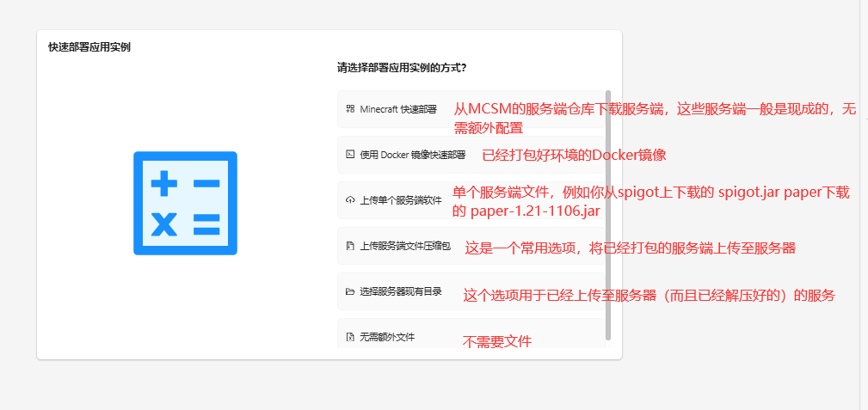
Task: Click the Minecraft quick deploy grid icon
Action: point(350,109)
